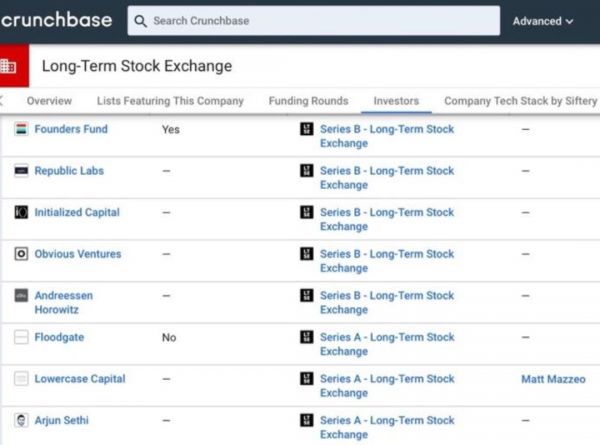Click the search magnifier icon
600x445 pixels.
[141, 20]
